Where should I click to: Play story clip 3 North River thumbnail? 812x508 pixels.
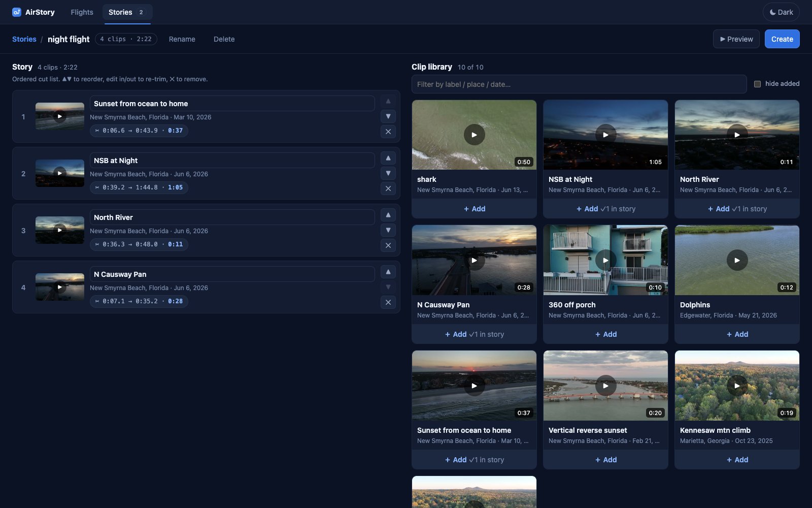pos(60,230)
